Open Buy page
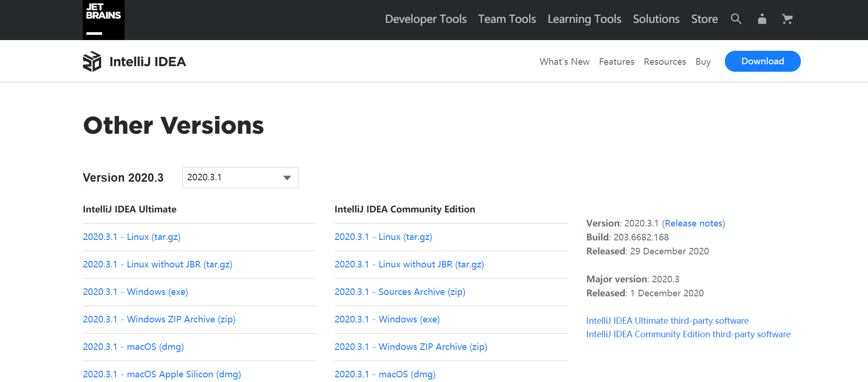 coord(703,61)
